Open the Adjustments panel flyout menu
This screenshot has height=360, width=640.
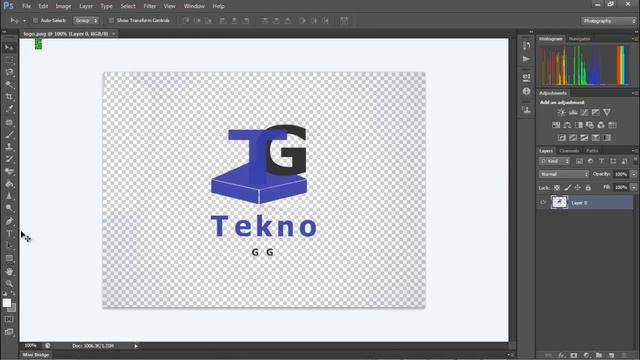[x=635, y=93]
